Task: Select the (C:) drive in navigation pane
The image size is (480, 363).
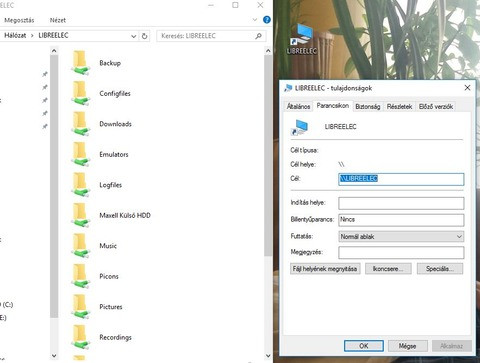Action: pyautogui.click(x=7, y=304)
